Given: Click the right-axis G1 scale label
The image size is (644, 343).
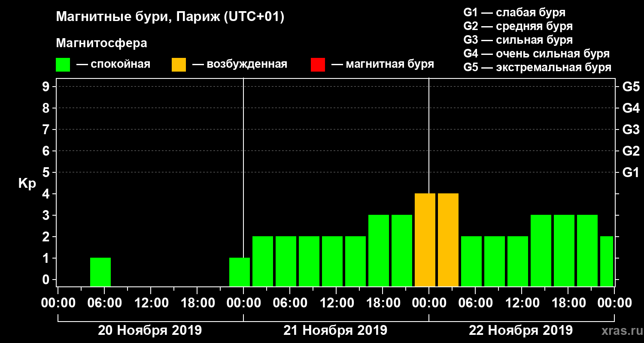Looking at the screenshot, I should (631, 172).
